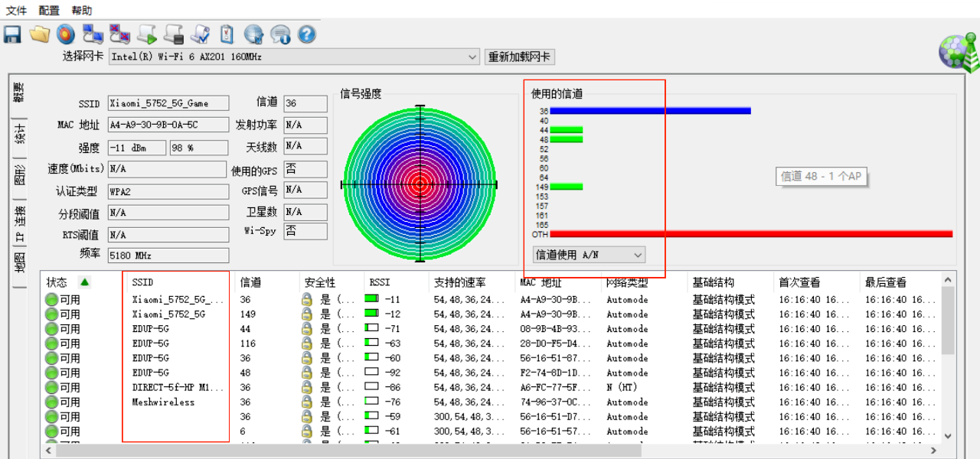Click the speech bubble info icon
The image size is (980, 459).
280,34
